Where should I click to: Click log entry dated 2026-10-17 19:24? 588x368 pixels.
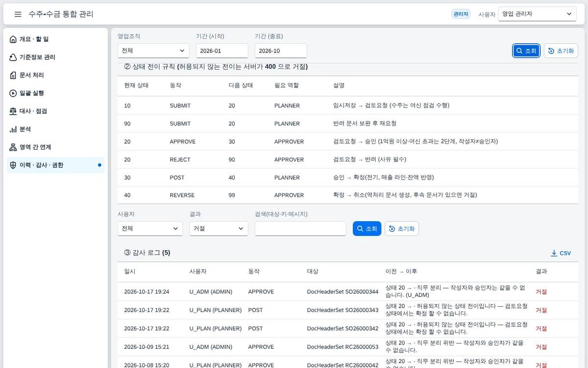147,291
